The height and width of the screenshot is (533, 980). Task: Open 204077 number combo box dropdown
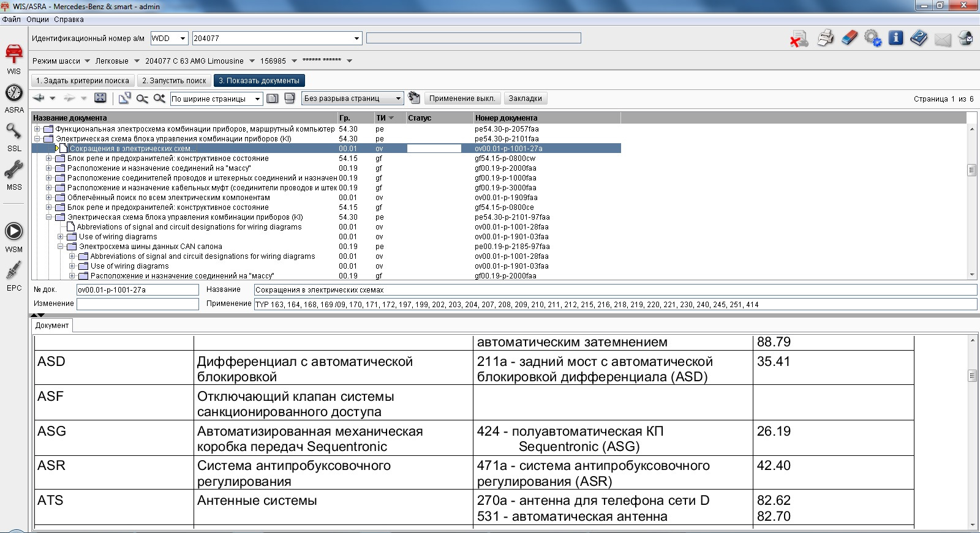tap(356, 39)
